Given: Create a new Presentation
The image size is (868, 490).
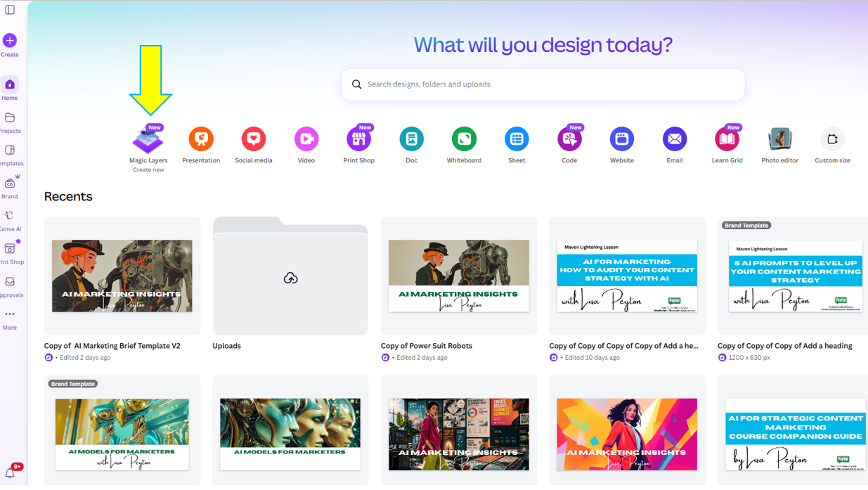Looking at the screenshot, I should [201, 139].
